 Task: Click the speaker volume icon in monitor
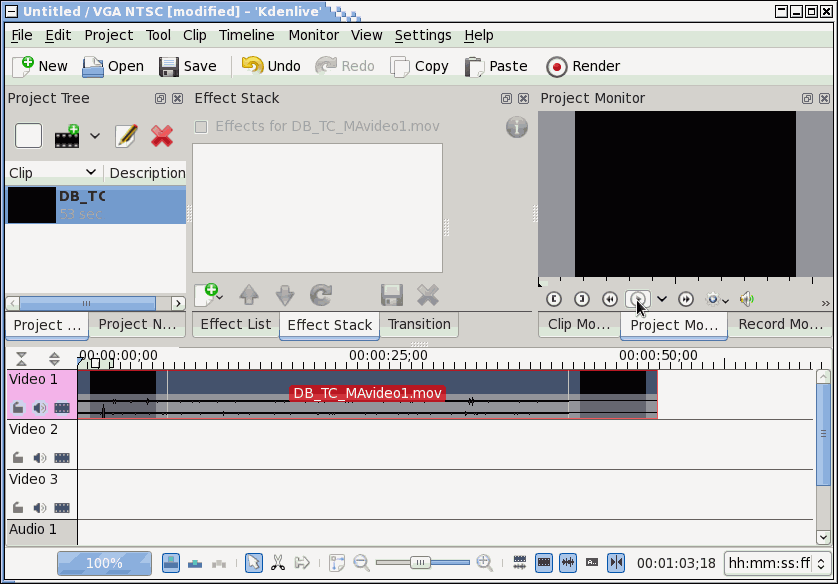747,299
